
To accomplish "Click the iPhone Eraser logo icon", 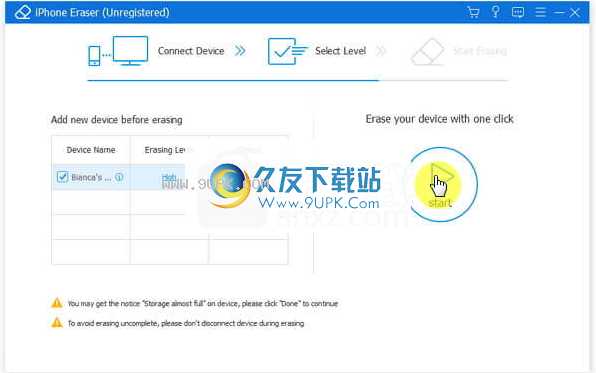I will (22, 12).
